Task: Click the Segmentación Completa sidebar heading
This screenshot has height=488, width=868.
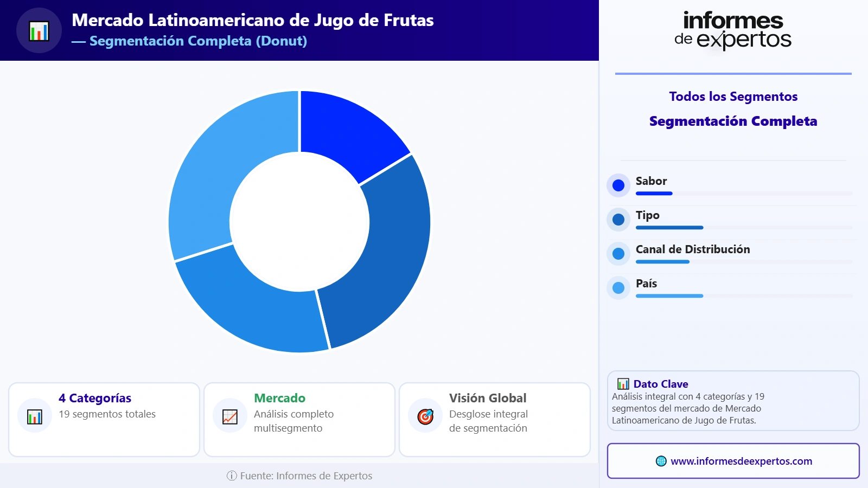Action: (x=733, y=121)
